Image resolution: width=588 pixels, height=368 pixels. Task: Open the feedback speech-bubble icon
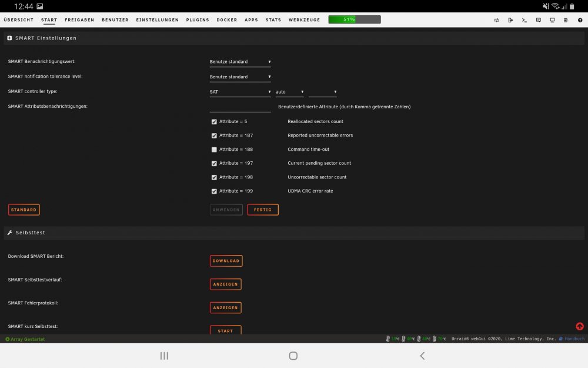[538, 20]
